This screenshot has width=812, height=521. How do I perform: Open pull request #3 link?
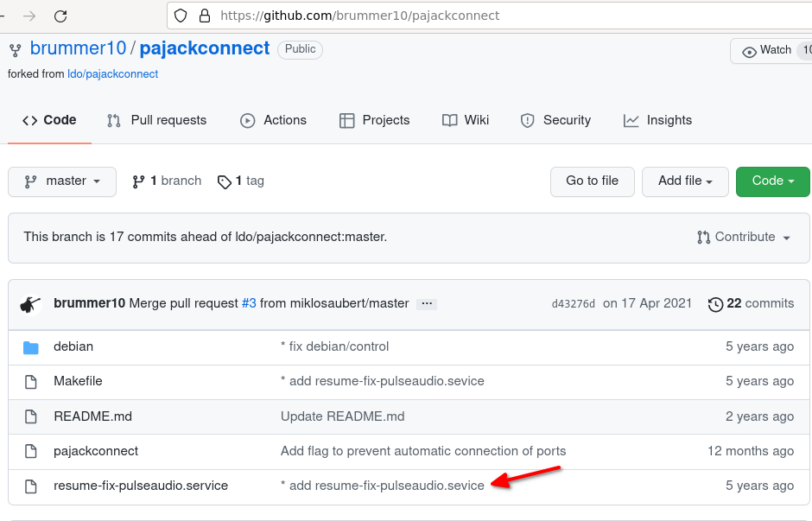point(249,303)
